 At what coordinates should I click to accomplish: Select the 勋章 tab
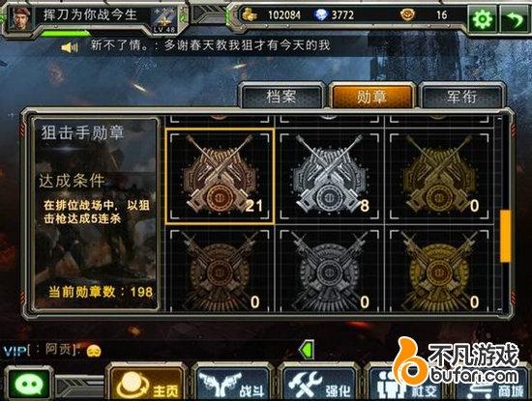point(371,97)
